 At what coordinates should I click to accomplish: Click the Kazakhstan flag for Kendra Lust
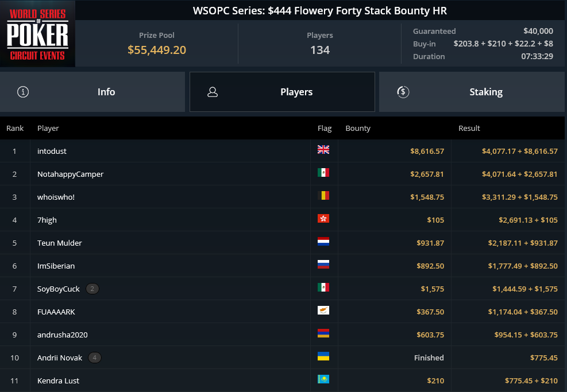click(323, 379)
